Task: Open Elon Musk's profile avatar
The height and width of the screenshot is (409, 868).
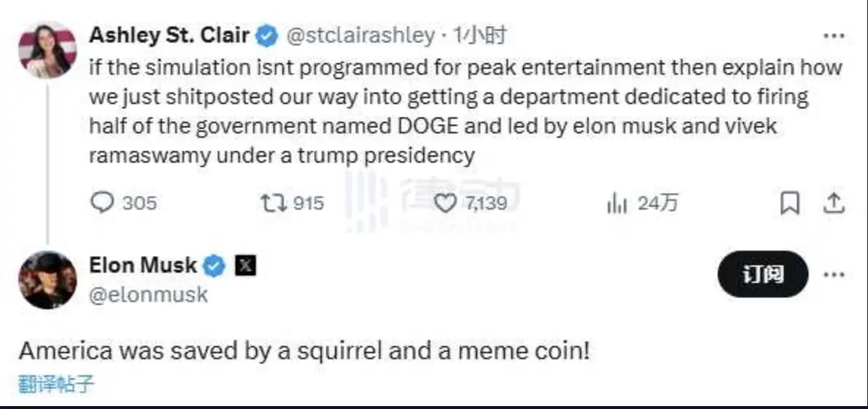Action: tap(48, 279)
